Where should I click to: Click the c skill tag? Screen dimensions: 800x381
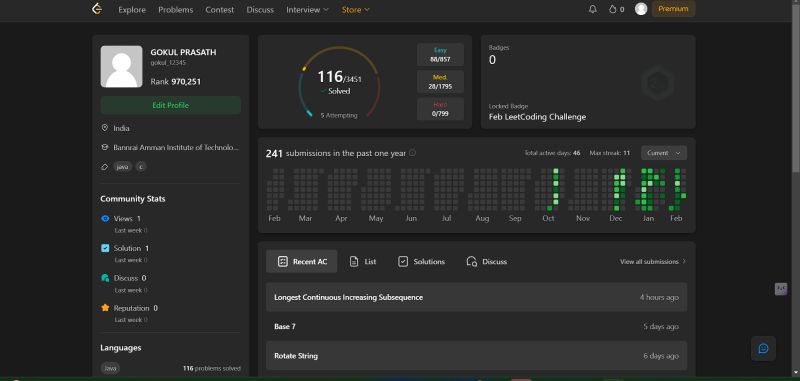[x=141, y=166]
